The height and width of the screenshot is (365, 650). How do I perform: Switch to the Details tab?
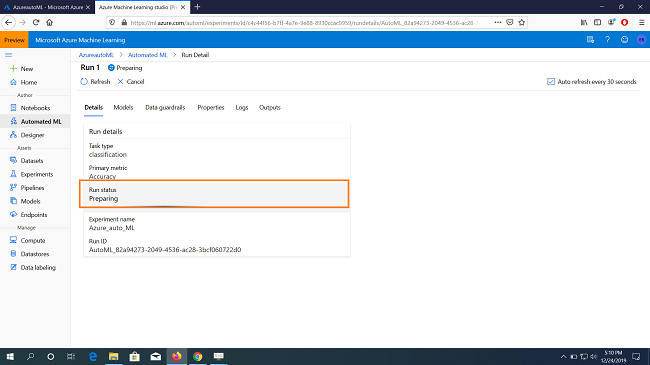(x=93, y=107)
